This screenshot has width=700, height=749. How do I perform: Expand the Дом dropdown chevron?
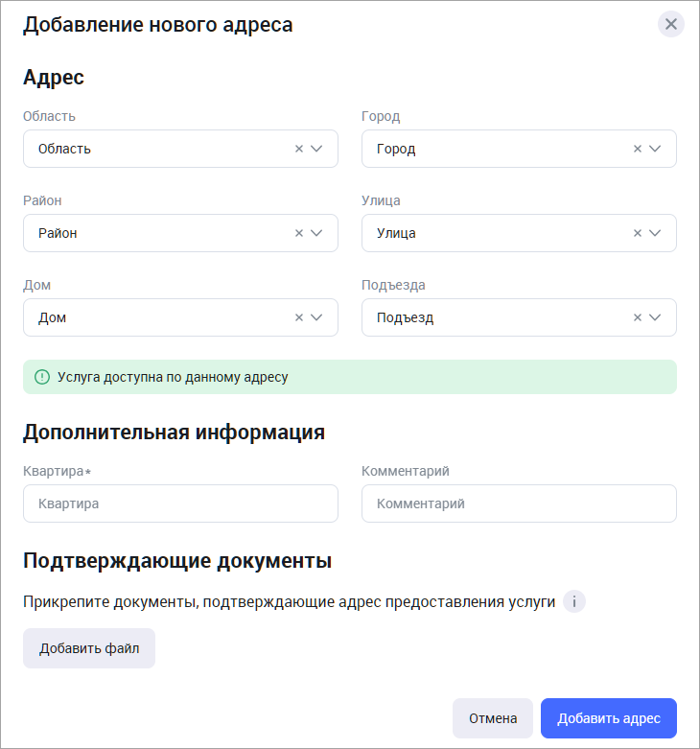317,317
